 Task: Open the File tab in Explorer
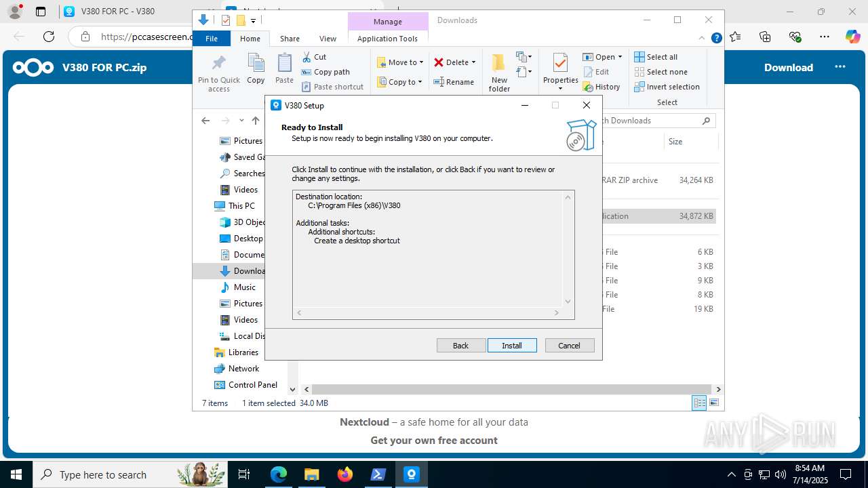[x=212, y=39]
